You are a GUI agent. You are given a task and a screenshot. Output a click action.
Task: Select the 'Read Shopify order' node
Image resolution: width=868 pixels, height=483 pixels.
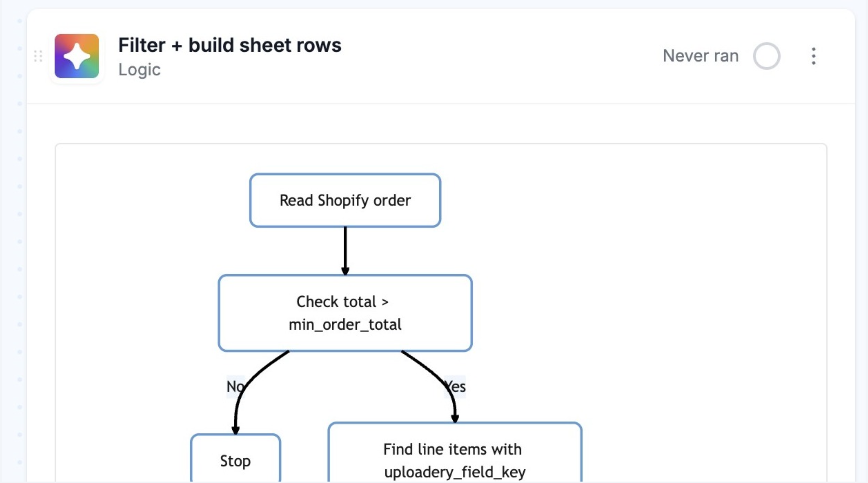[345, 200]
